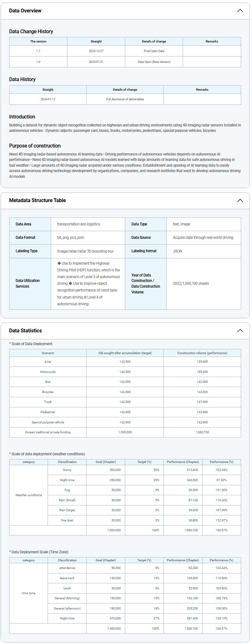Select the Final Open Data cell
Image resolution: width=252 pixels, height=644 pixels.
click(x=154, y=51)
